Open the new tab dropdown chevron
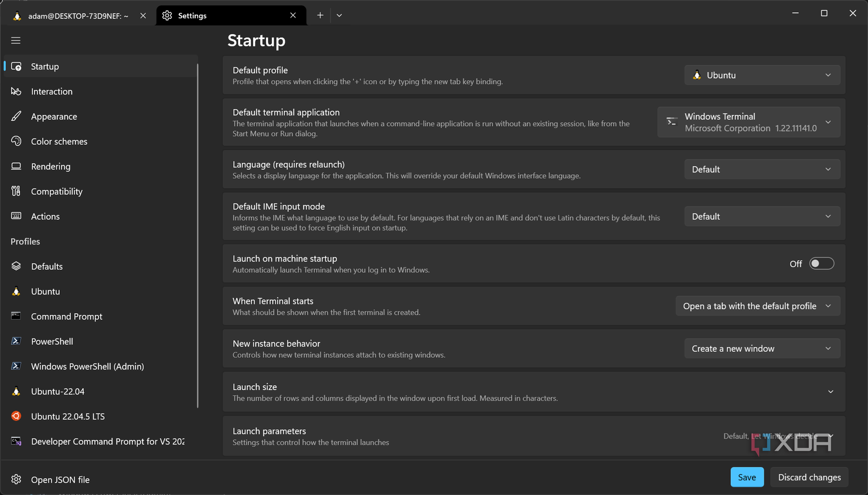Image resolution: width=868 pixels, height=495 pixels. pyautogui.click(x=339, y=15)
